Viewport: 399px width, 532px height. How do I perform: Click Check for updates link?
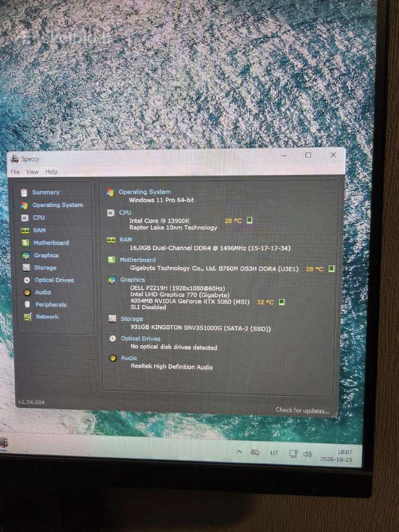click(x=302, y=410)
